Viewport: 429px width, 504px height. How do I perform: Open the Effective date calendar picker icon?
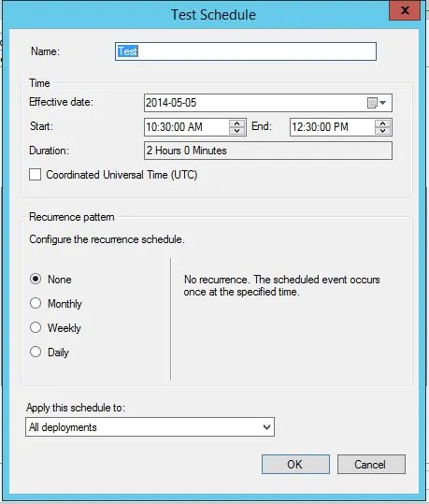point(377,103)
